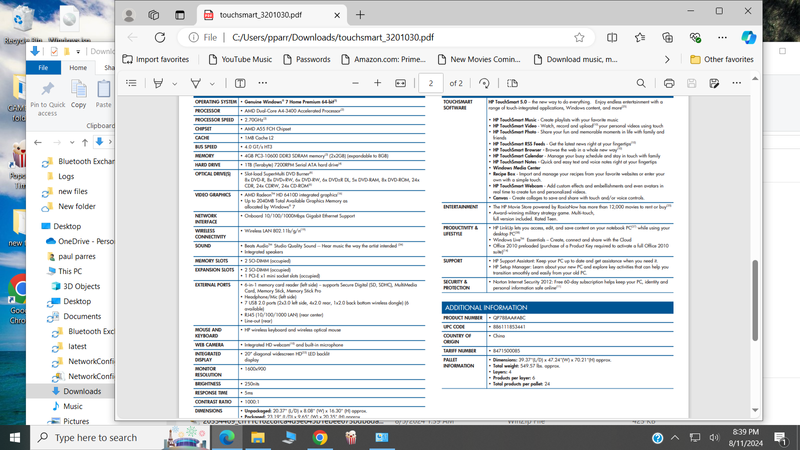This screenshot has height=450, width=800.
Task: Zoom in on the PDF document
Action: tap(377, 83)
